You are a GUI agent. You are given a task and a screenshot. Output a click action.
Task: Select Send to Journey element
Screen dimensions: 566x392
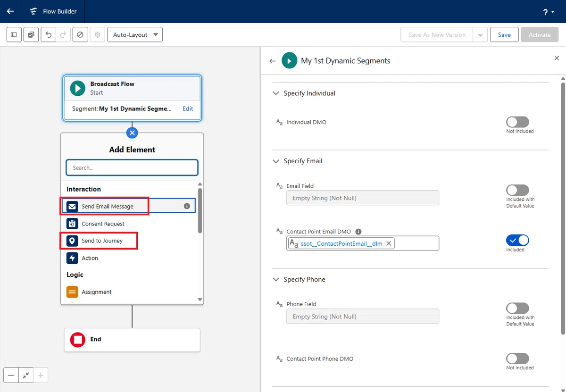pyautogui.click(x=128, y=241)
